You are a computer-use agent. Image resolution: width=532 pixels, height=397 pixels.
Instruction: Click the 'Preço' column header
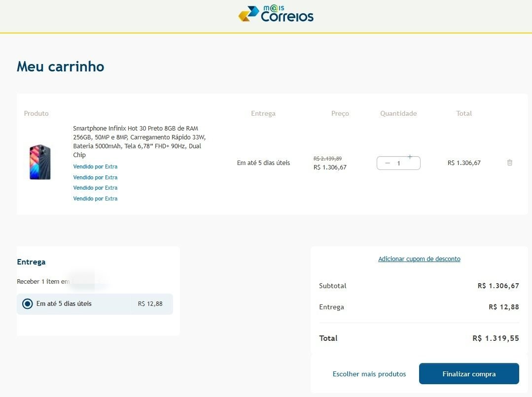340,114
